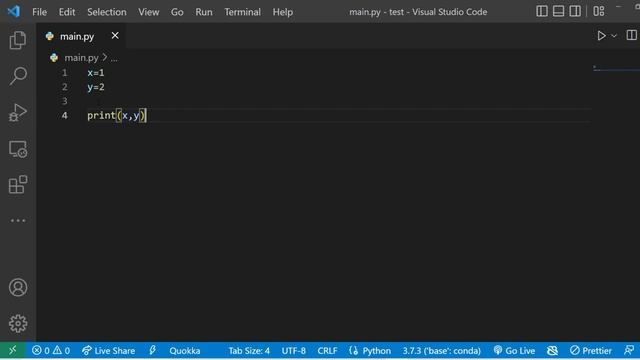Open the Help menu
The image size is (640, 360).
pos(282,12)
